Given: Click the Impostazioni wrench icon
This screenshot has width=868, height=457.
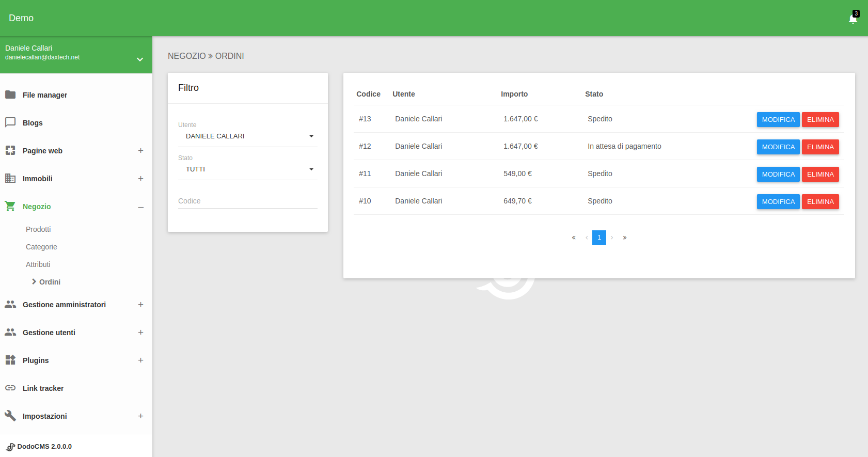Looking at the screenshot, I should click(x=10, y=416).
